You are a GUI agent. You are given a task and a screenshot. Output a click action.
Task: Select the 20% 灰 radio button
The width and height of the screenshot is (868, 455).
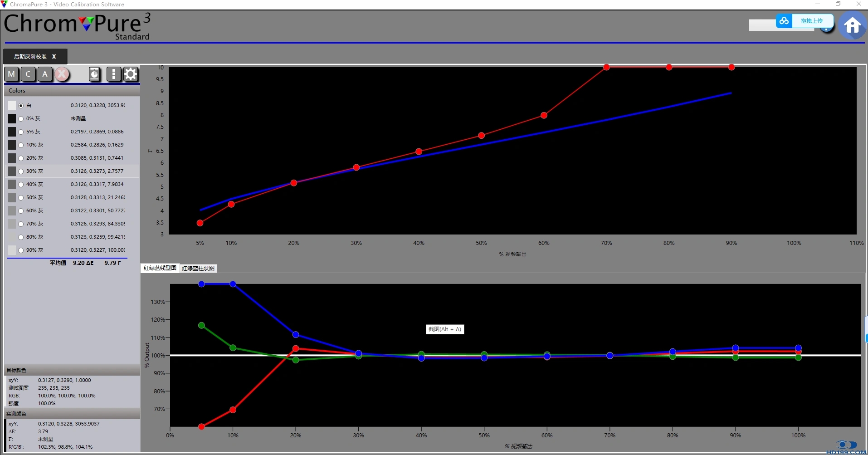(x=21, y=158)
